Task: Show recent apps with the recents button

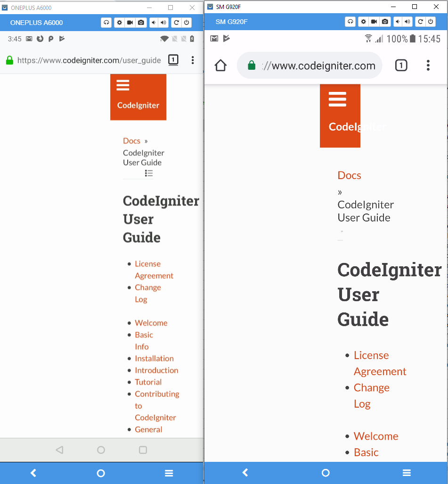Action: [143, 450]
